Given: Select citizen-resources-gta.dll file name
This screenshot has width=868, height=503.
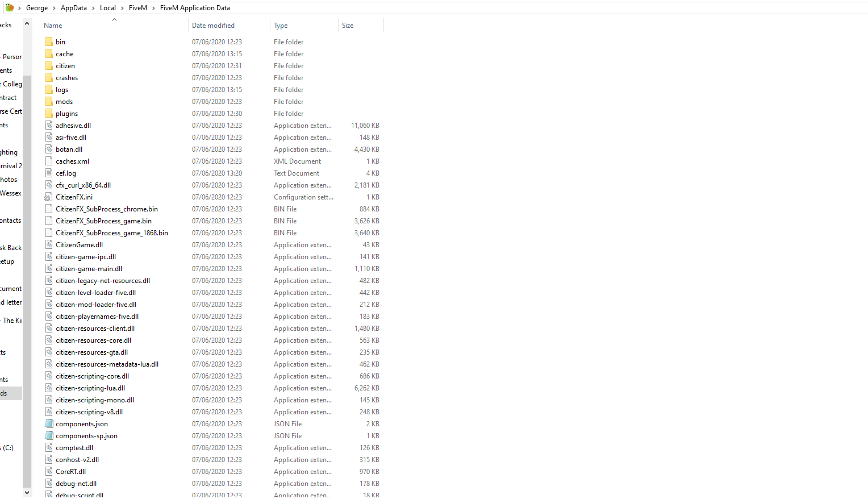Looking at the screenshot, I should pyautogui.click(x=91, y=352).
